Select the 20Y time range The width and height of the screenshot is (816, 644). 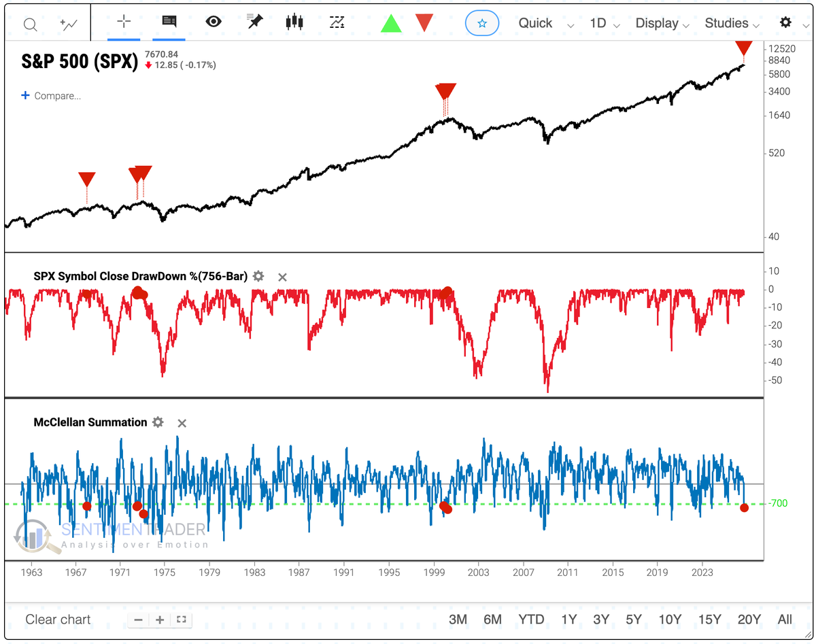coord(749,620)
